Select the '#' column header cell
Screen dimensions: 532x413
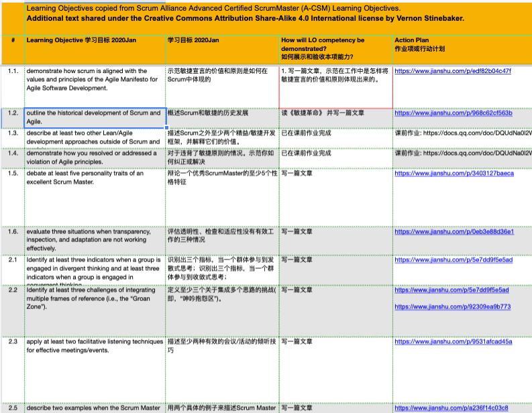click(13, 50)
